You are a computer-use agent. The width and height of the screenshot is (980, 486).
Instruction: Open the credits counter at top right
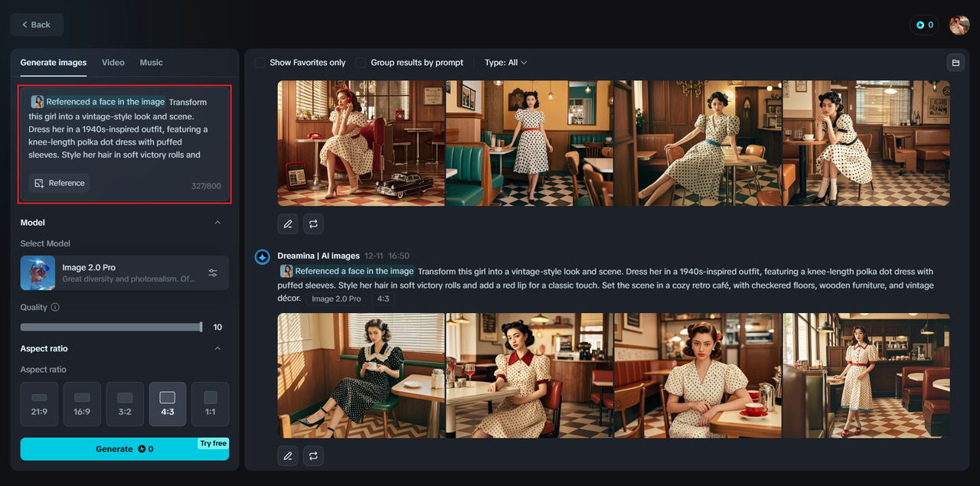point(924,24)
